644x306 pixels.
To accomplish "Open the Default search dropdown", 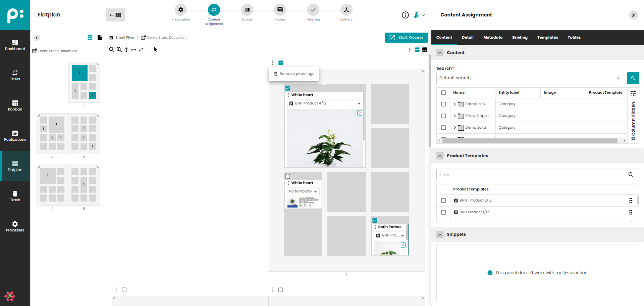I will coord(530,78).
